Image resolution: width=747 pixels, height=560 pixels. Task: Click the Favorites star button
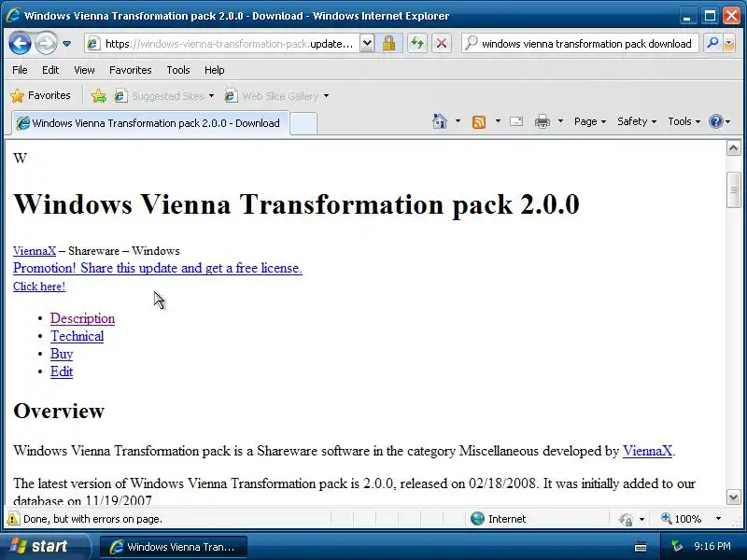(40, 96)
